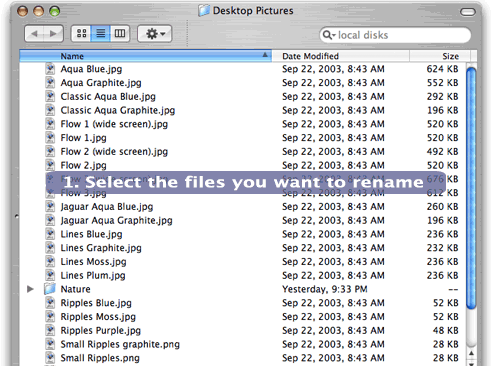This screenshot has height=366, width=492.
Task: Click the Classic Aqua Graphite.jpg file icon
Action: tap(50, 110)
